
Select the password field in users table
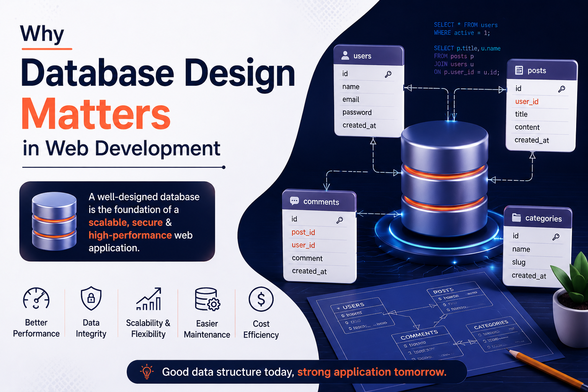(x=368, y=113)
